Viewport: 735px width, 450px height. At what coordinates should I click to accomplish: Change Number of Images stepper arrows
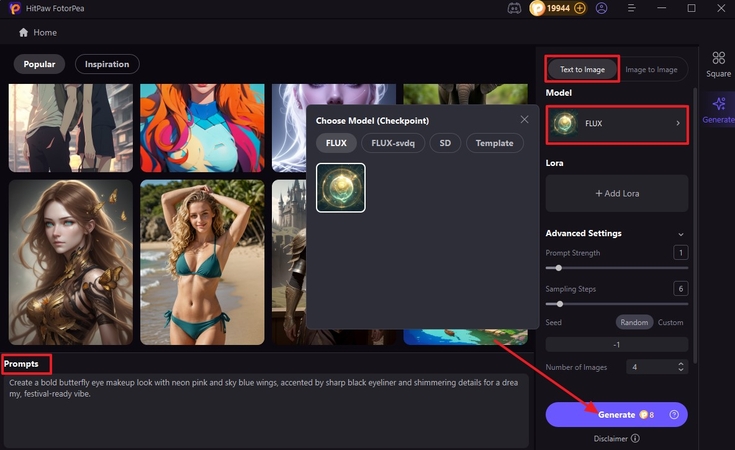[x=681, y=367]
